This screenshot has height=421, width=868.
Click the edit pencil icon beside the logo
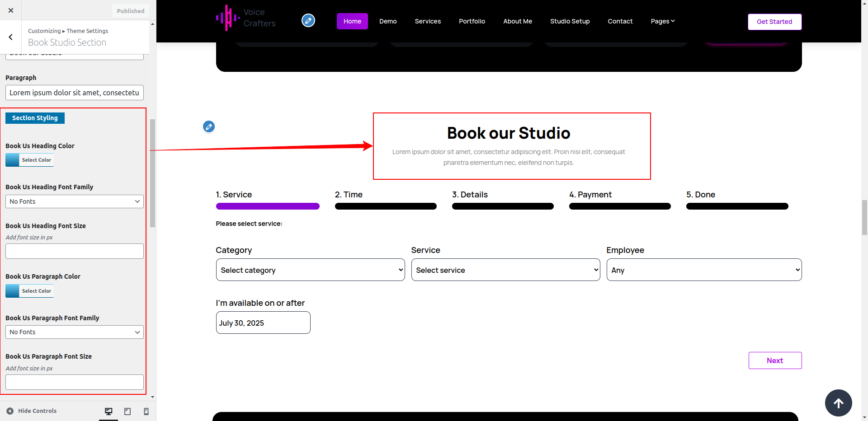click(x=308, y=20)
